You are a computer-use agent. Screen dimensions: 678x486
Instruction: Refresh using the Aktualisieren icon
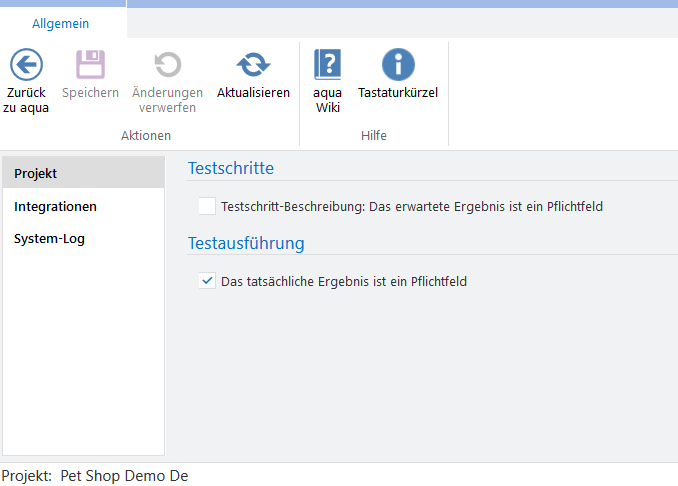[253, 66]
